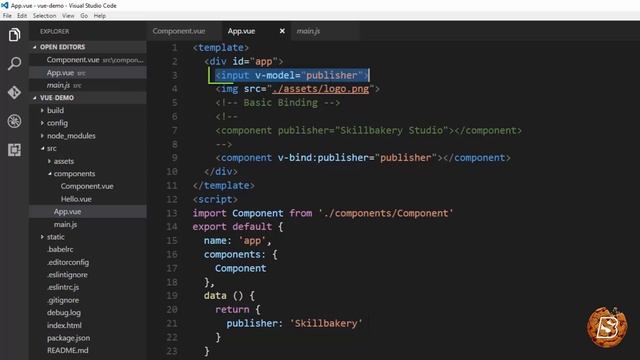
Task: Click 'Skillbakery Studio' text on line 7
Action: (391, 130)
